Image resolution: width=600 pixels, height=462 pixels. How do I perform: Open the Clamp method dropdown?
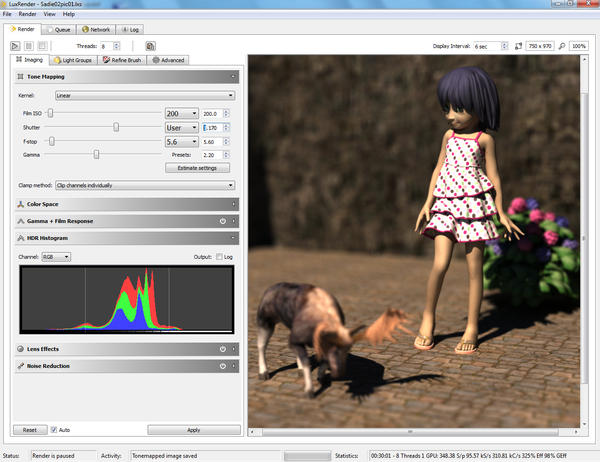[145, 185]
